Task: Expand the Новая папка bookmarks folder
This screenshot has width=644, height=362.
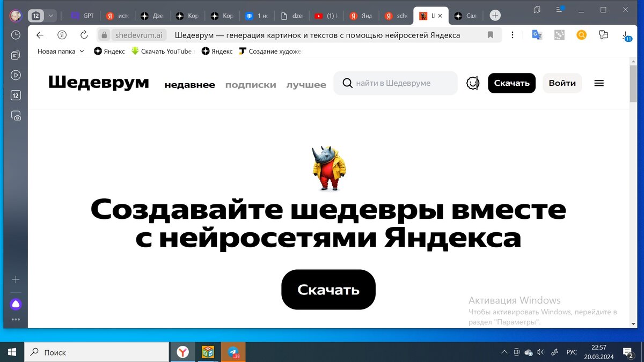Action: point(61,51)
